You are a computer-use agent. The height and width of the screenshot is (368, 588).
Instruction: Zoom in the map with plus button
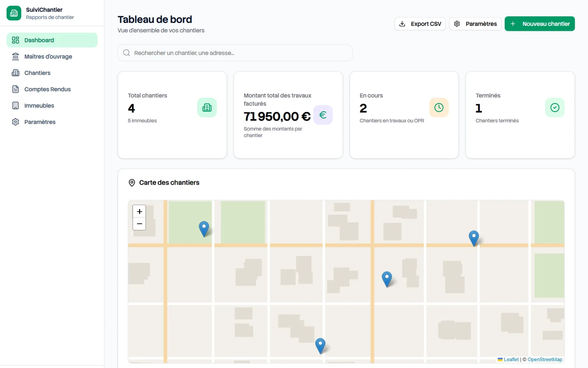[x=139, y=212]
